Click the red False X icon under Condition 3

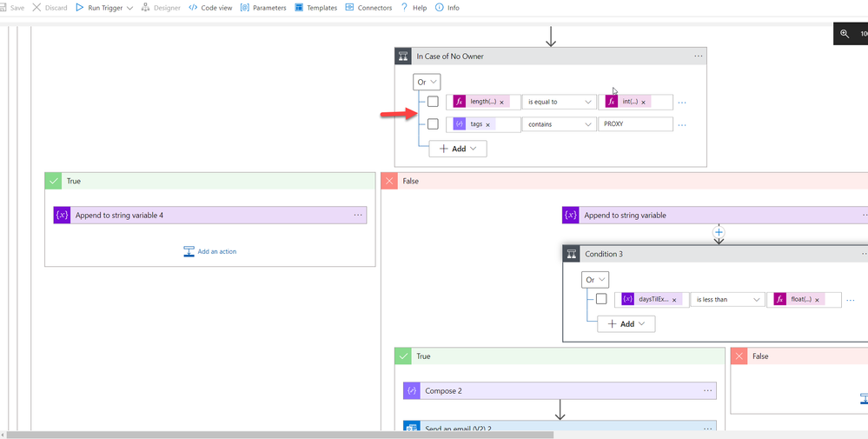(739, 356)
